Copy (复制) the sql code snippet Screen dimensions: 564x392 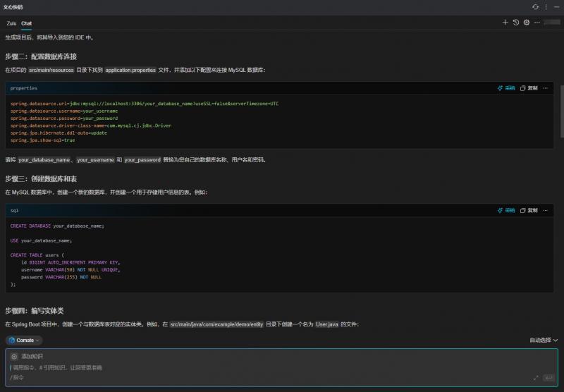(x=529, y=209)
